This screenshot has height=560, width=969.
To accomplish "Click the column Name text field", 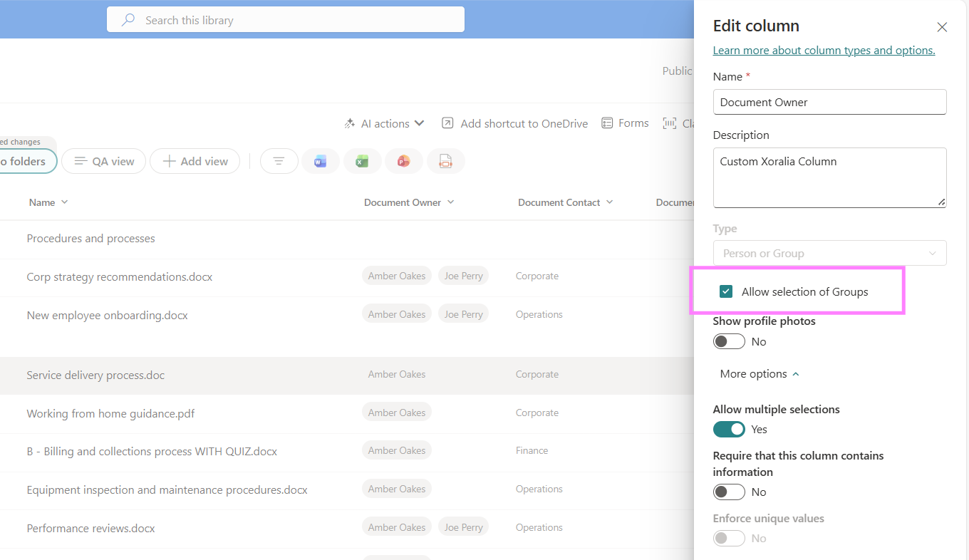I will coord(829,102).
